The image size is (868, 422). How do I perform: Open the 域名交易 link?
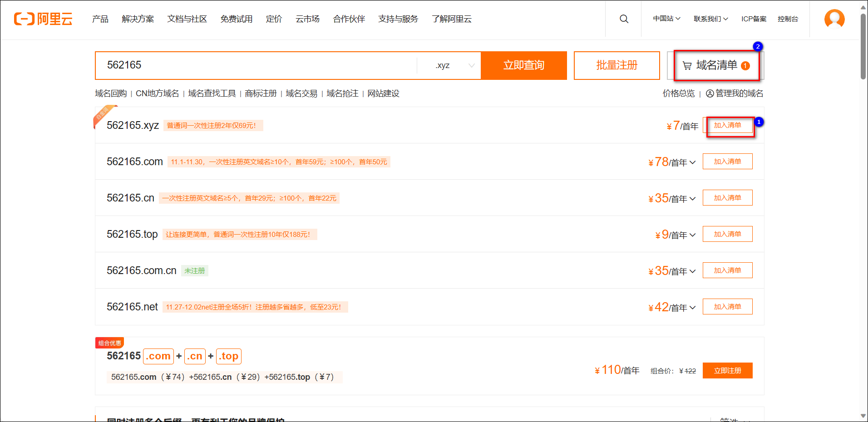[301, 93]
